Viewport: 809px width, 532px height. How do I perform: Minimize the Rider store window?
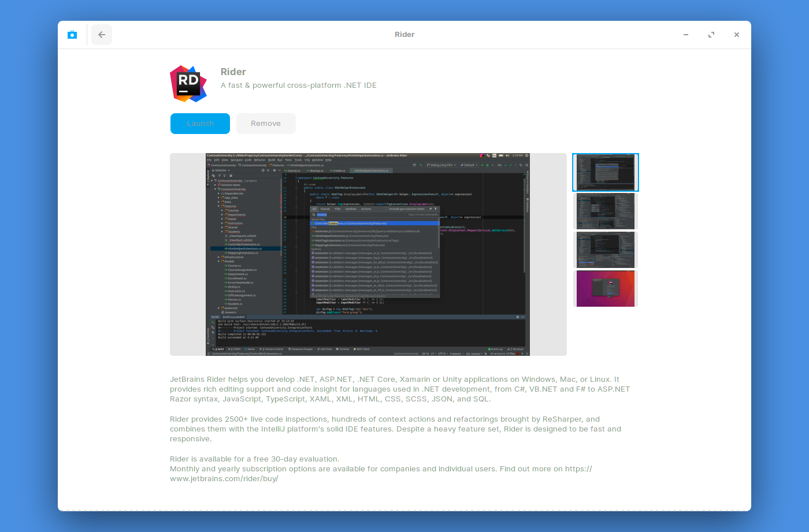coord(686,35)
